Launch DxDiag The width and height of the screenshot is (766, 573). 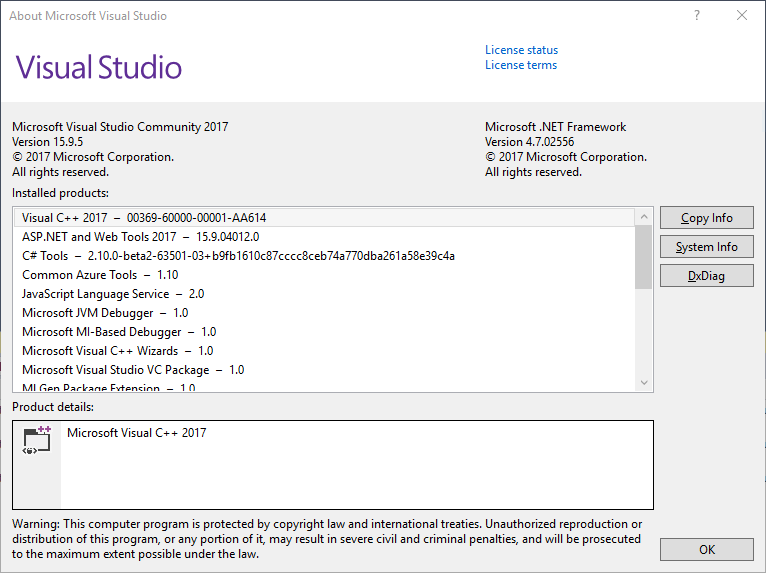pos(706,276)
